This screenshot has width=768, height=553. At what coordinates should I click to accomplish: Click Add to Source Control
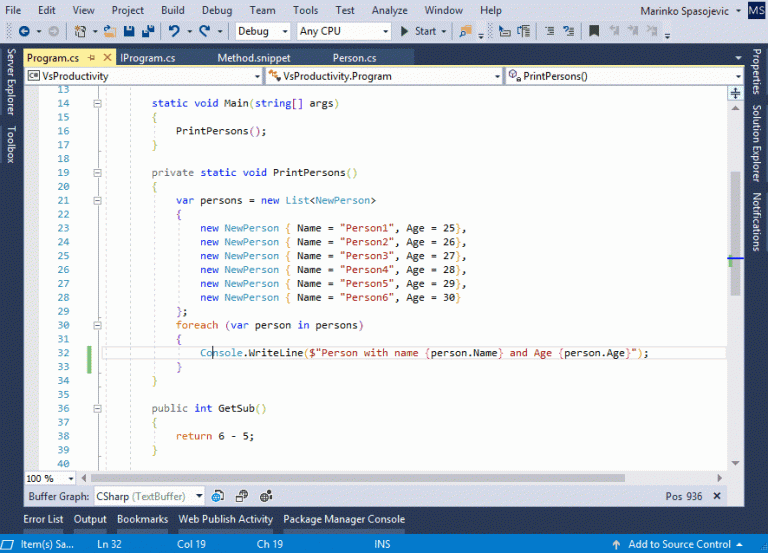coord(679,544)
